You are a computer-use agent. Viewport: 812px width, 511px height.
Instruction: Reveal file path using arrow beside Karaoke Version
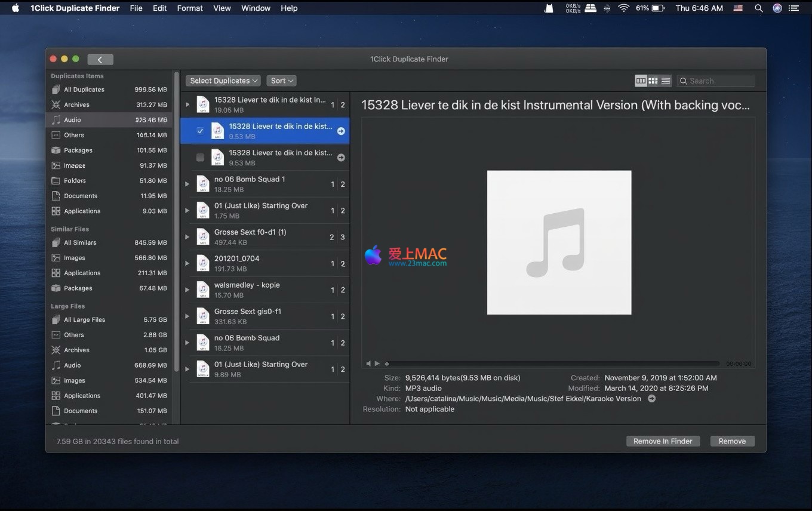[x=651, y=399]
